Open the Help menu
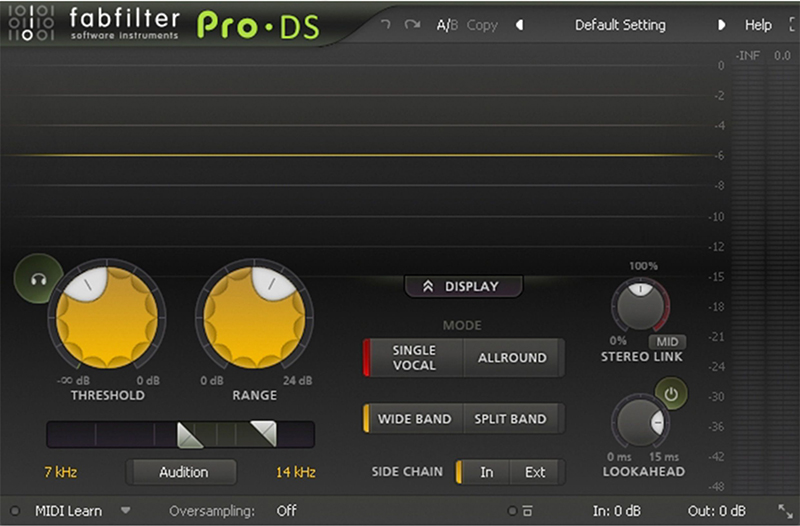The image size is (800, 526). pos(758,25)
